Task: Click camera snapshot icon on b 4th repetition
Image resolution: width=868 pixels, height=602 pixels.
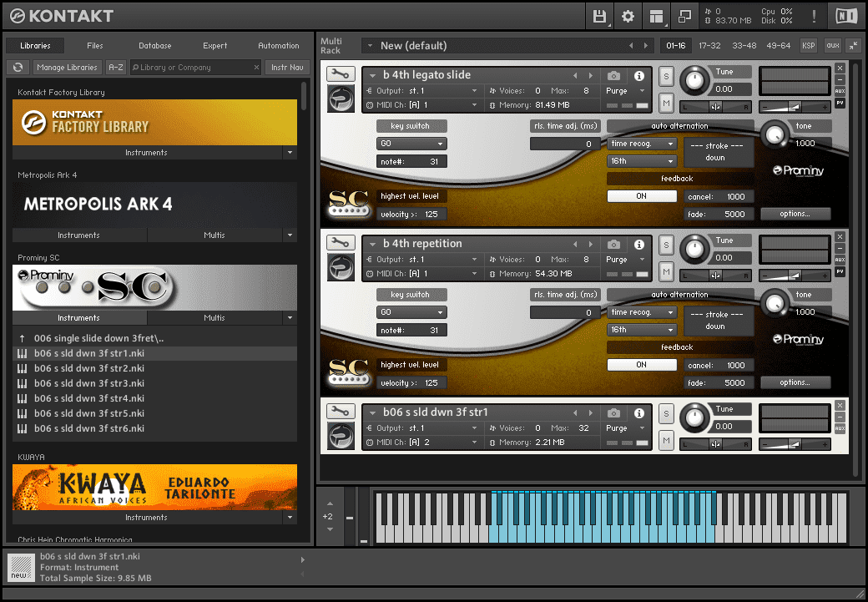Action: pos(614,244)
